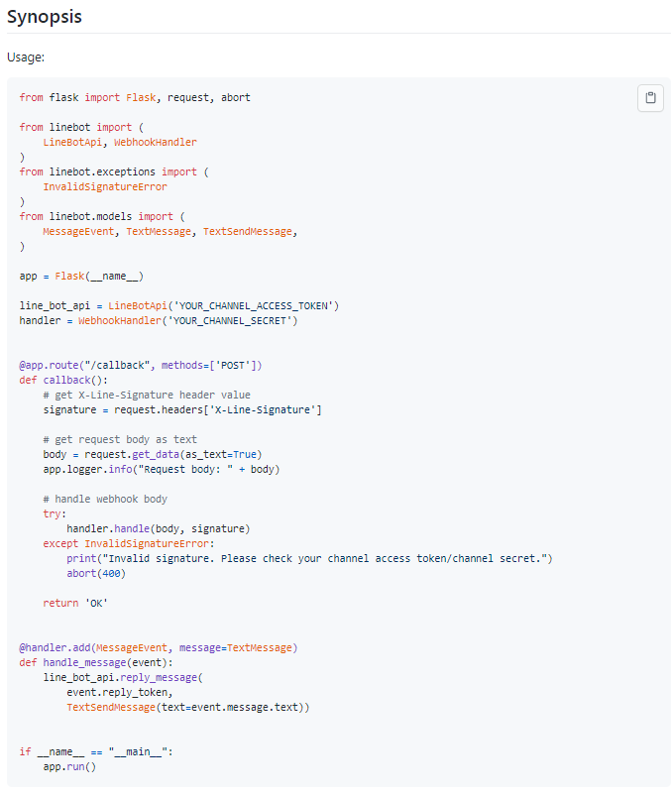Click 'def callback():' line
Image resolution: width=672 pixels, height=796 pixels.
point(63,381)
